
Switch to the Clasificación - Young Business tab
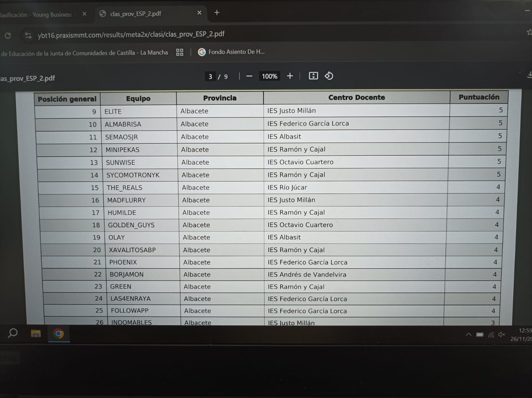pyautogui.click(x=37, y=15)
